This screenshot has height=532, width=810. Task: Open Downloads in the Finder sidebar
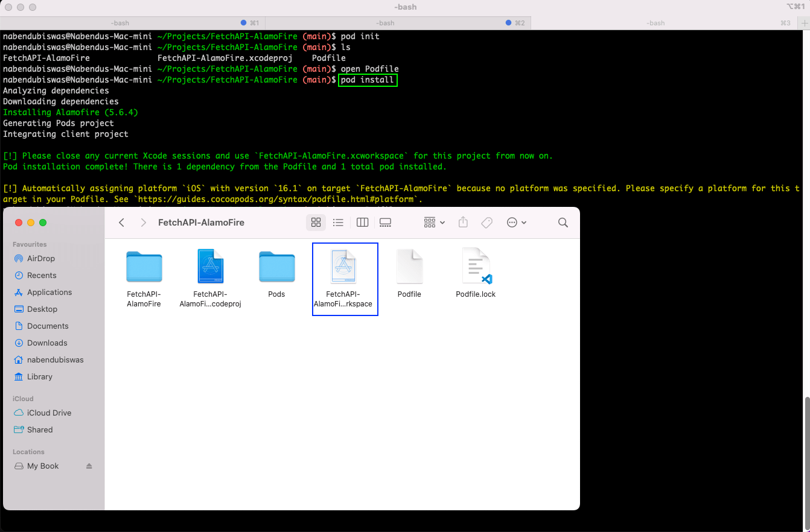[47, 343]
